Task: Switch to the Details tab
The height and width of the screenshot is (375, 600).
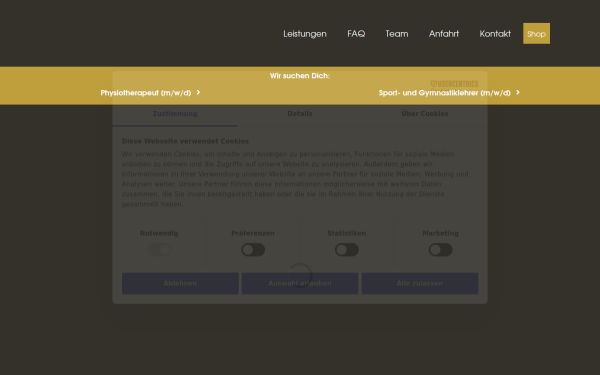Action: 300,114
